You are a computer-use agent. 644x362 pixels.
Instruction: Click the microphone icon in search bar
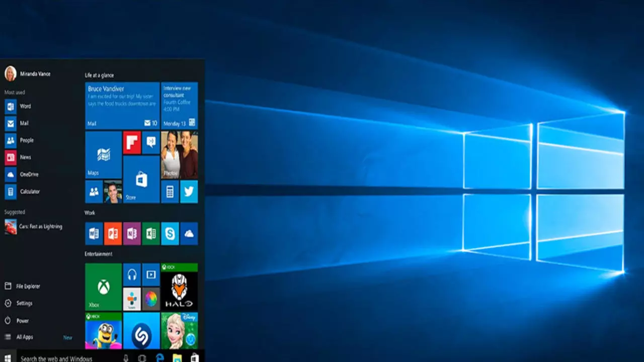pyautogui.click(x=126, y=358)
